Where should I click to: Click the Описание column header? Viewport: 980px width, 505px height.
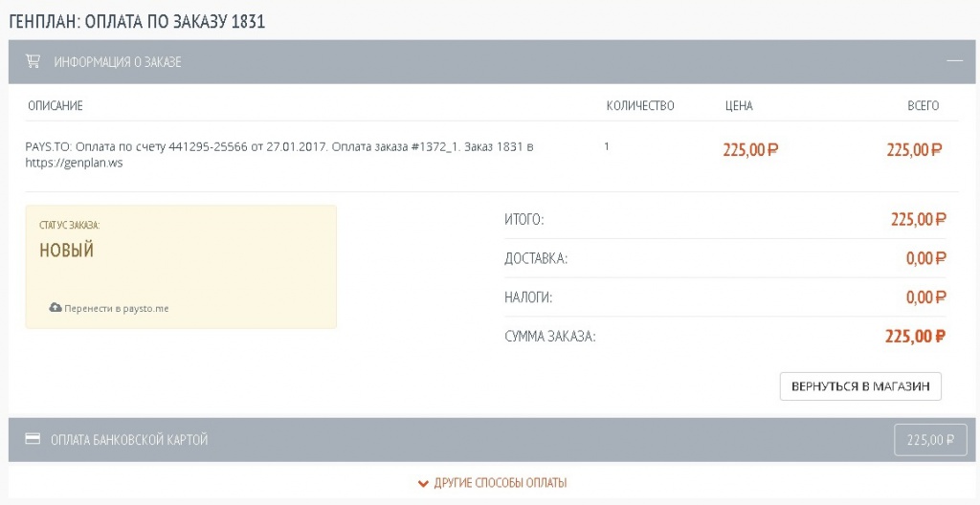pos(56,105)
